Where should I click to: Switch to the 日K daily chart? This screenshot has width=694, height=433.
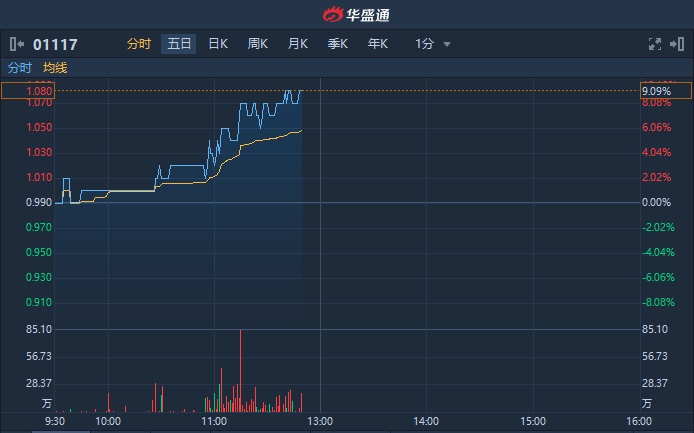tap(218, 44)
